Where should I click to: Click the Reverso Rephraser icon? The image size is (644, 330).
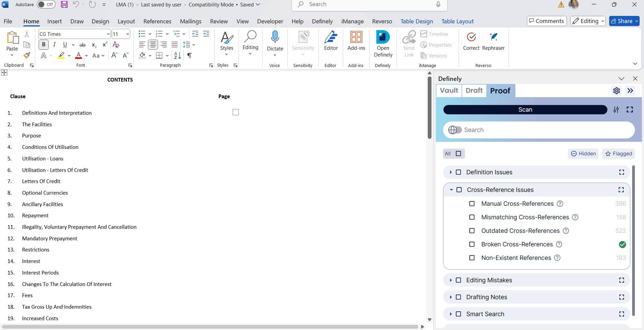tap(493, 37)
